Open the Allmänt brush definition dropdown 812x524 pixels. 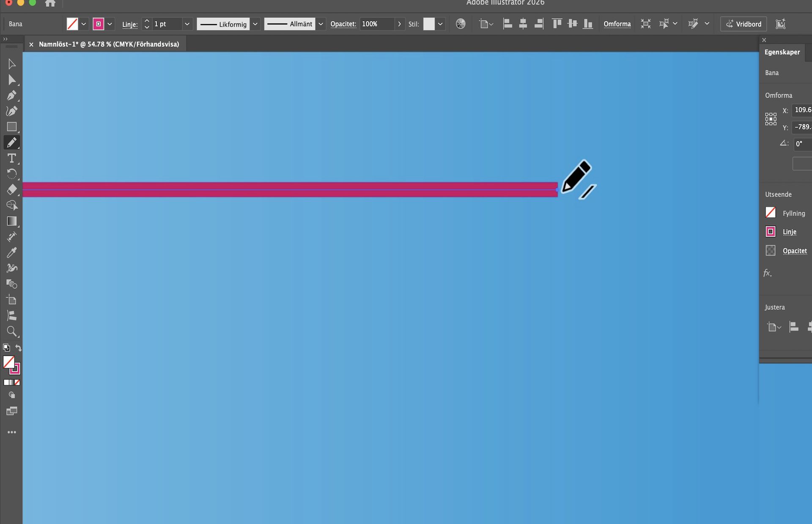point(321,24)
